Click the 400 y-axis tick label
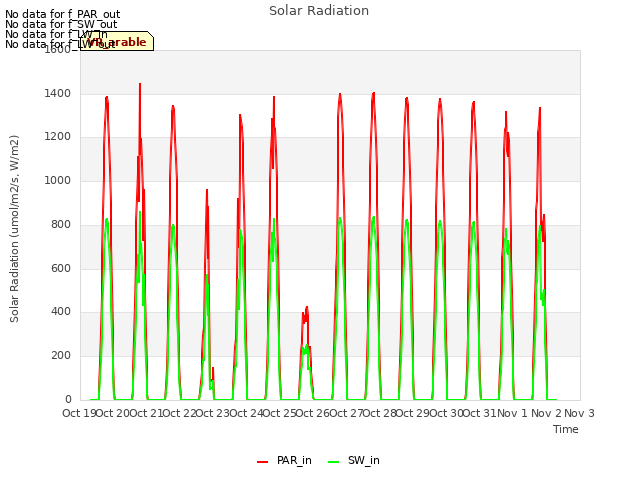The width and height of the screenshot is (640, 480). tap(61, 312)
